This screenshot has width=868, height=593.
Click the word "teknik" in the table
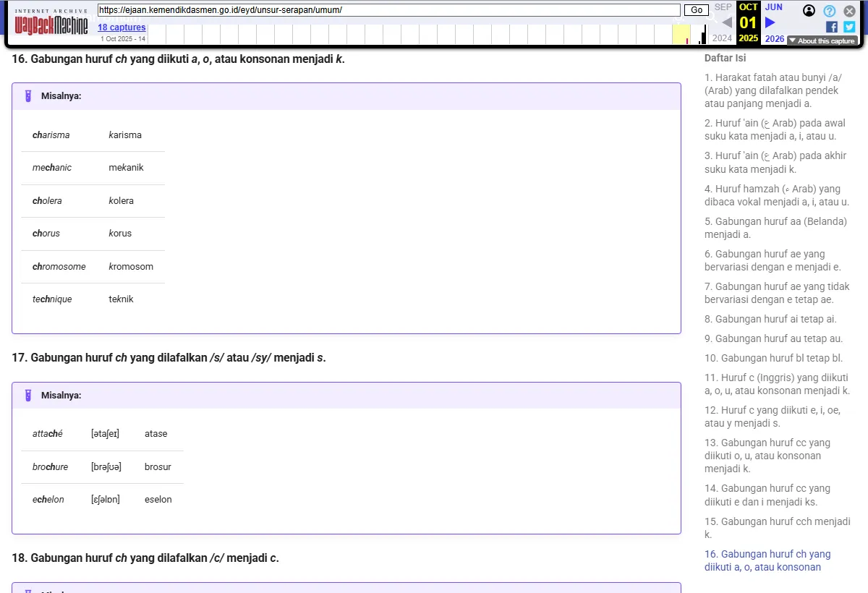tap(121, 299)
